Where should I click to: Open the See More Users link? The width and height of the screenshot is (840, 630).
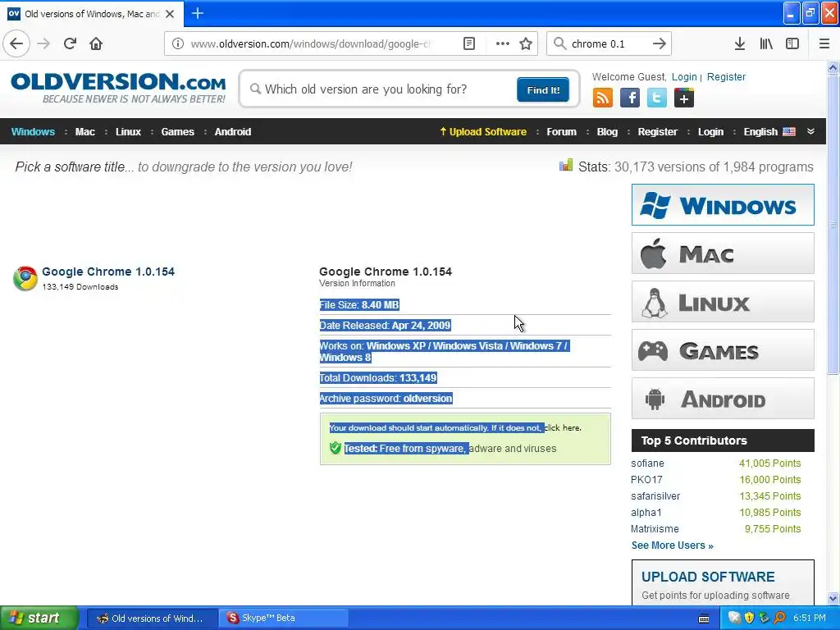tap(673, 546)
